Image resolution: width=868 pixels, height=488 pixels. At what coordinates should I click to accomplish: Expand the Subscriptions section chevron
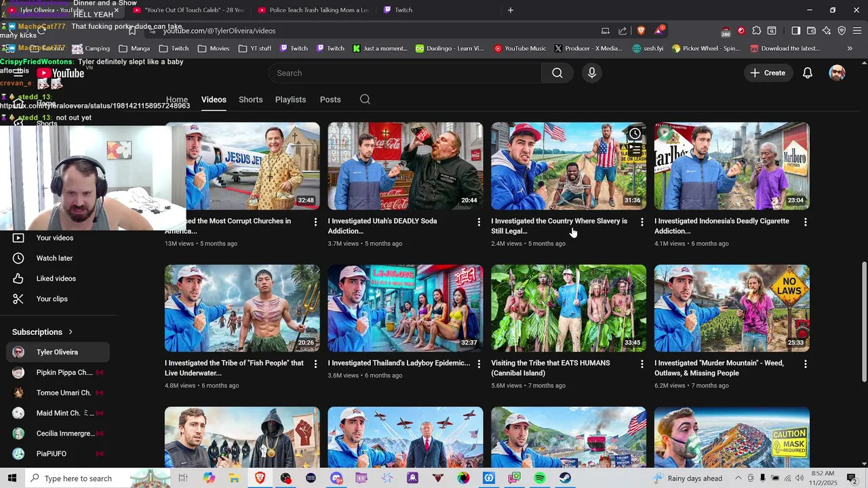click(x=70, y=332)
